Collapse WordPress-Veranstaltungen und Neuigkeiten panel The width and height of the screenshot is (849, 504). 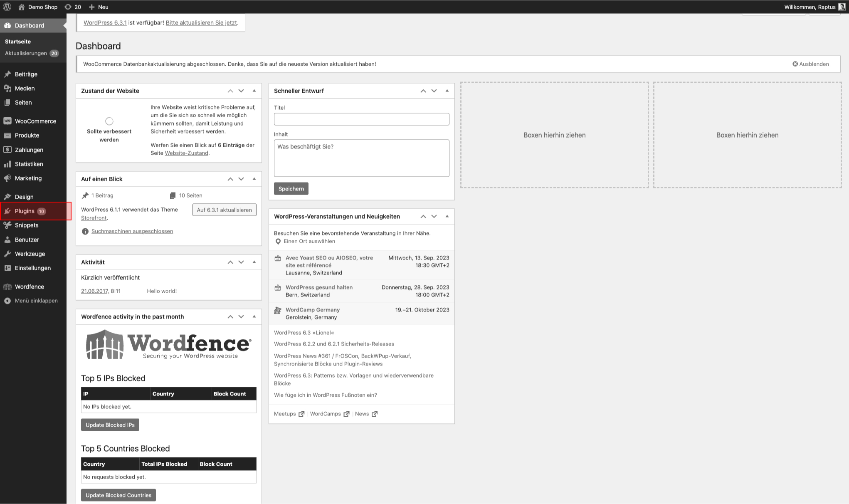point(447,216)
